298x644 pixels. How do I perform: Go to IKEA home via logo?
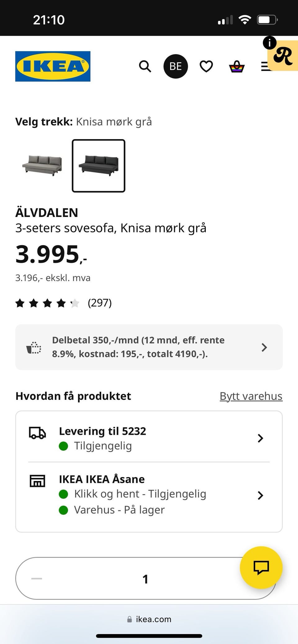click(x=53, y=66)
